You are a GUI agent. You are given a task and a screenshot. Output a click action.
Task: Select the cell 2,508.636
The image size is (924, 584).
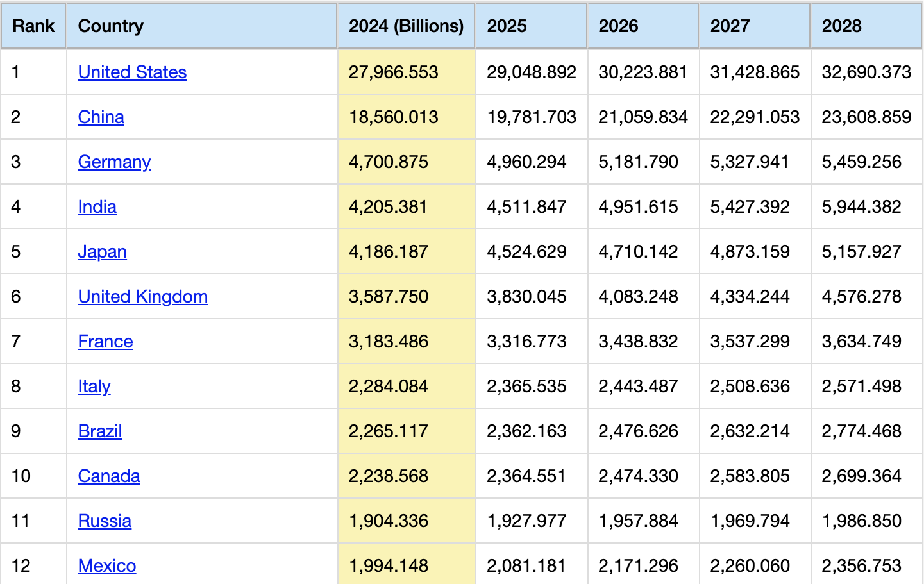(755, 387)
